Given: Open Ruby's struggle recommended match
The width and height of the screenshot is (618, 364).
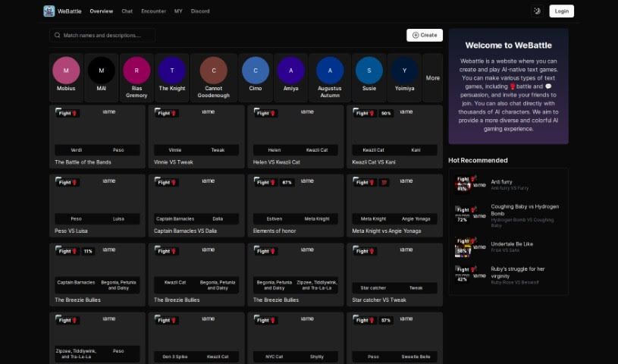Looking at the screenshot, I should tap(517, 272).
